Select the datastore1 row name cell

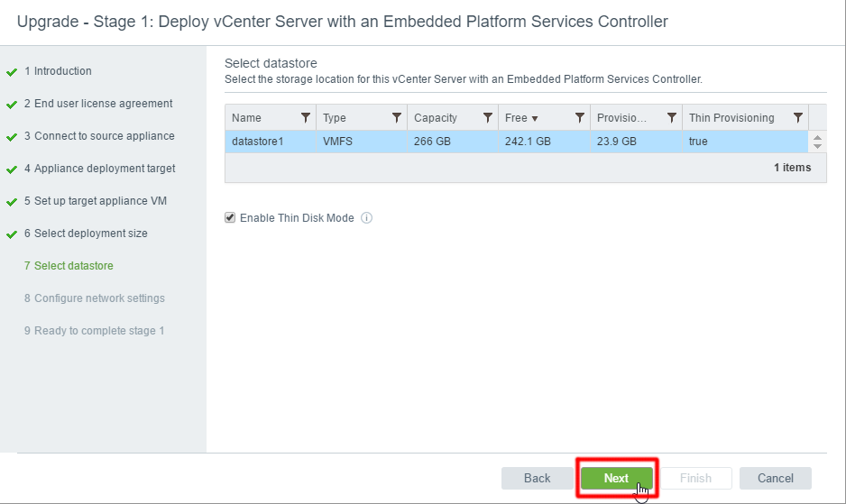coord(271,142)
